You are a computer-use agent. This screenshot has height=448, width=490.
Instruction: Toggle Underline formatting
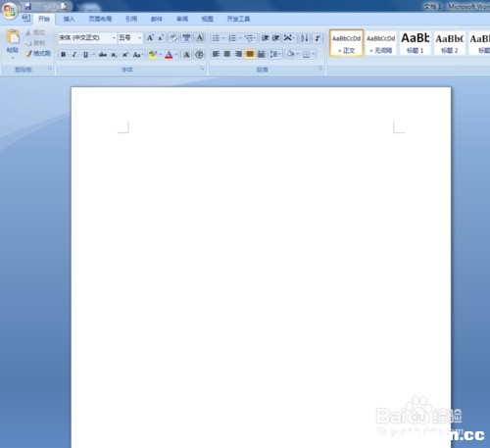[85, 55]
